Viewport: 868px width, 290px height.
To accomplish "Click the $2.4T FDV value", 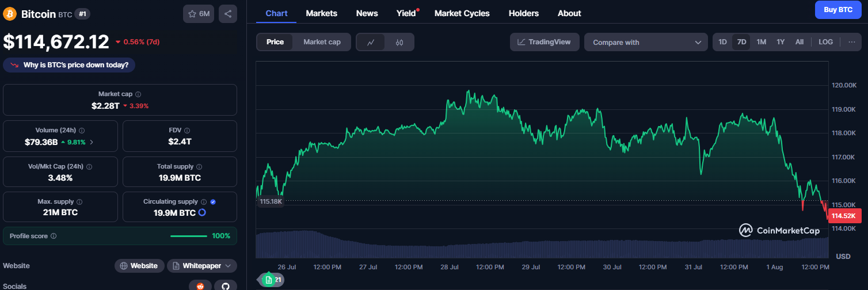I will coord(180,142).
